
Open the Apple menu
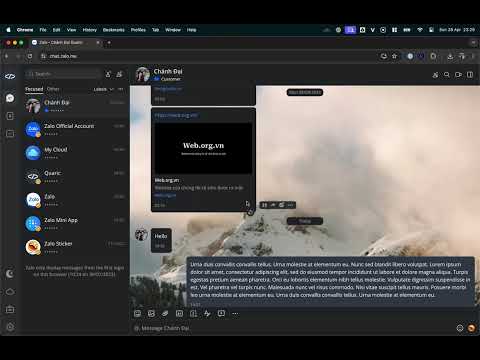(x=9, y=30)
